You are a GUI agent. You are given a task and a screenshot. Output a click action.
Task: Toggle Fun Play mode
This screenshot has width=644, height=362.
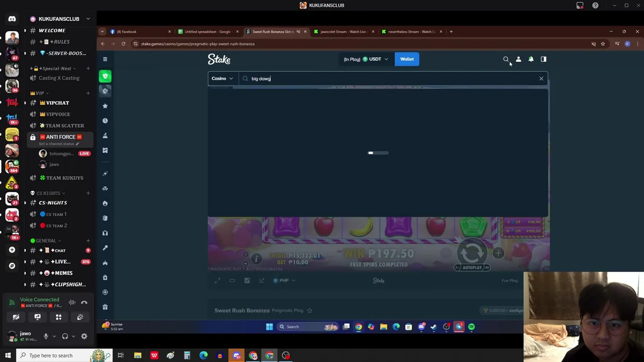[510, 281]
